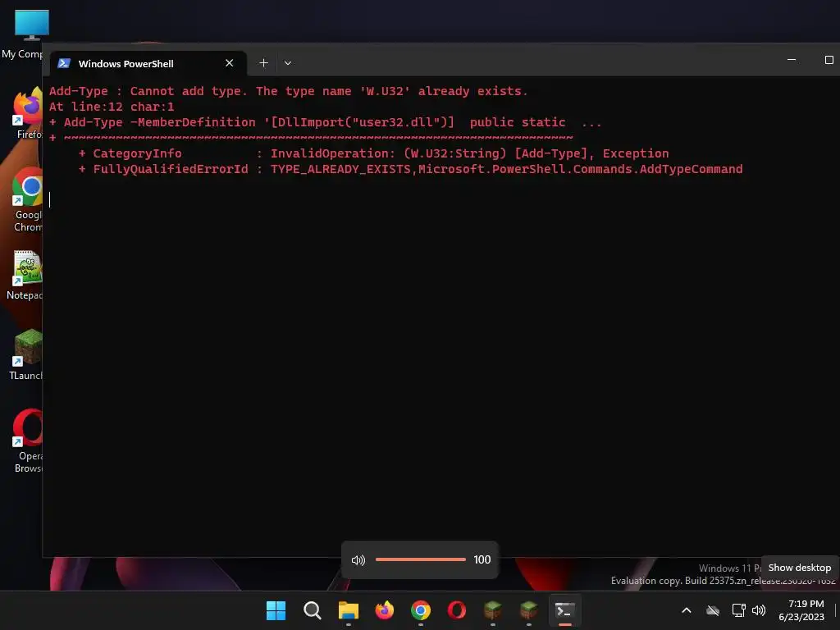Screen dimensions: 840x630
Task: Click the volume flyout slider track
Action: click(x=421, y=559)
